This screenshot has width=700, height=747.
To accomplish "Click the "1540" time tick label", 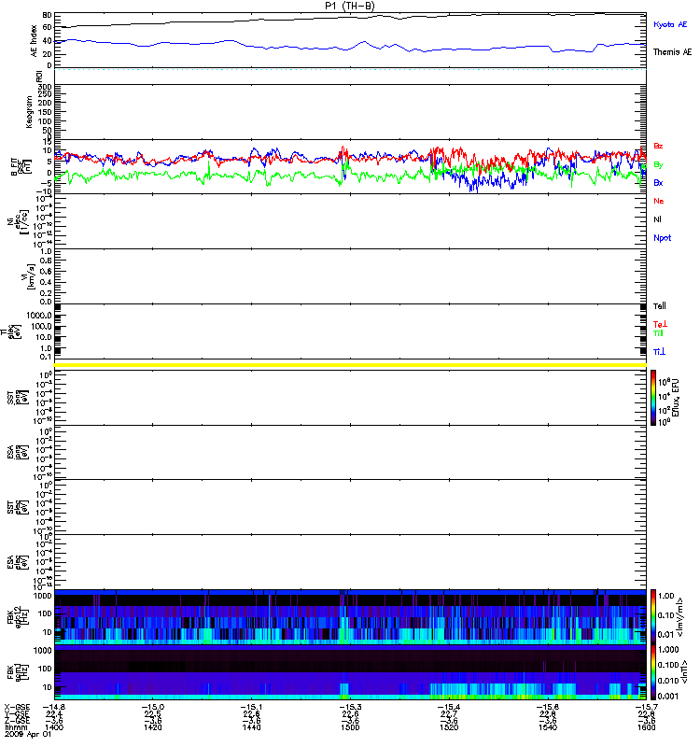I will (x=548, y=727).
